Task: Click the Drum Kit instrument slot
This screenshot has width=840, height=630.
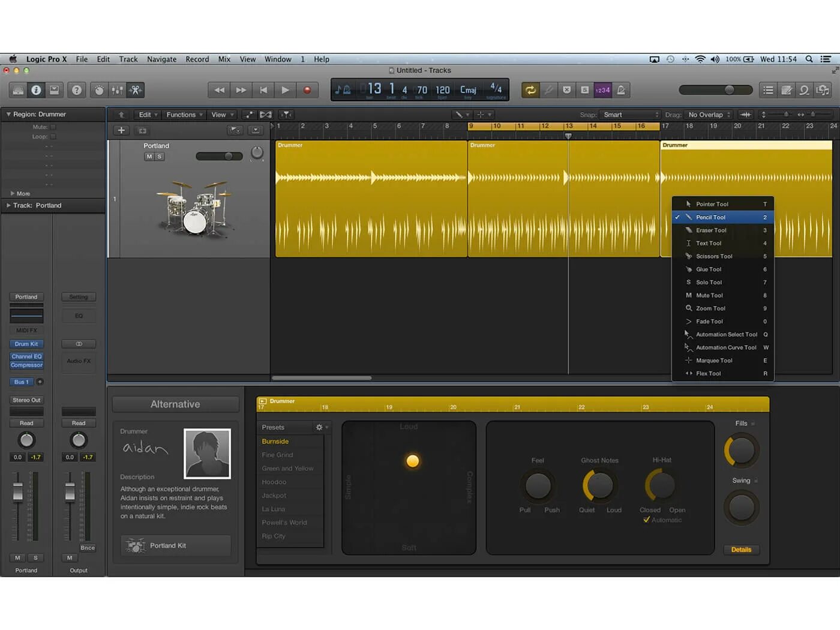Action: click(26, 344)
